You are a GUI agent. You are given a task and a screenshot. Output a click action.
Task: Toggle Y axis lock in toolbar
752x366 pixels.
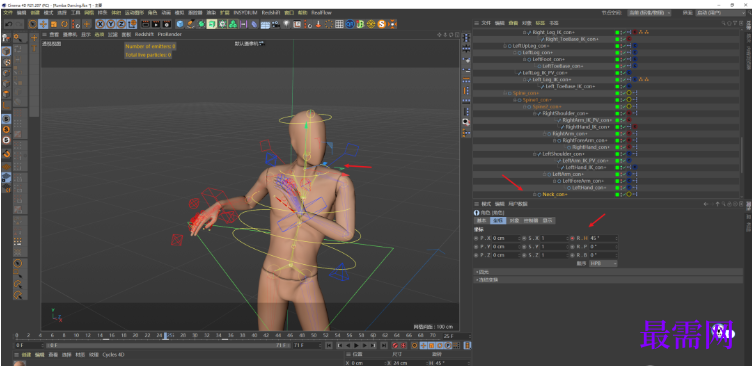(110, 24)
